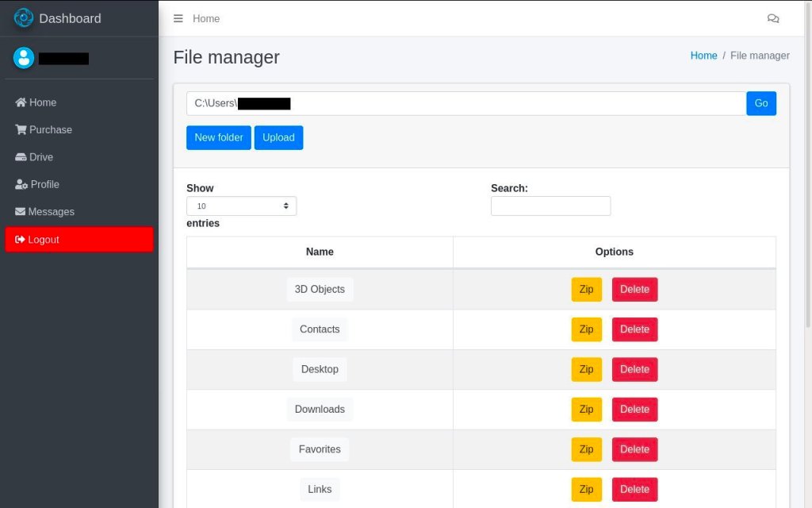Delete the Contacts folder

634,329
